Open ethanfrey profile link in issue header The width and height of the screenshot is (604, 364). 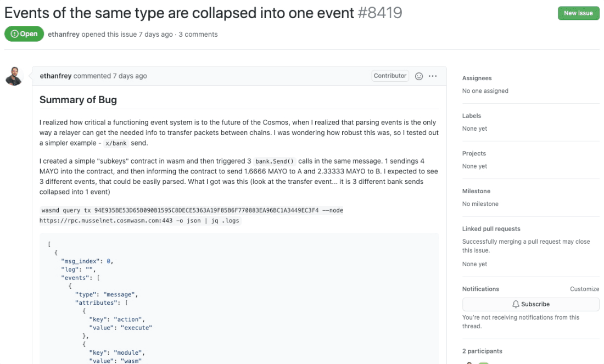click(x=64, y=34)
